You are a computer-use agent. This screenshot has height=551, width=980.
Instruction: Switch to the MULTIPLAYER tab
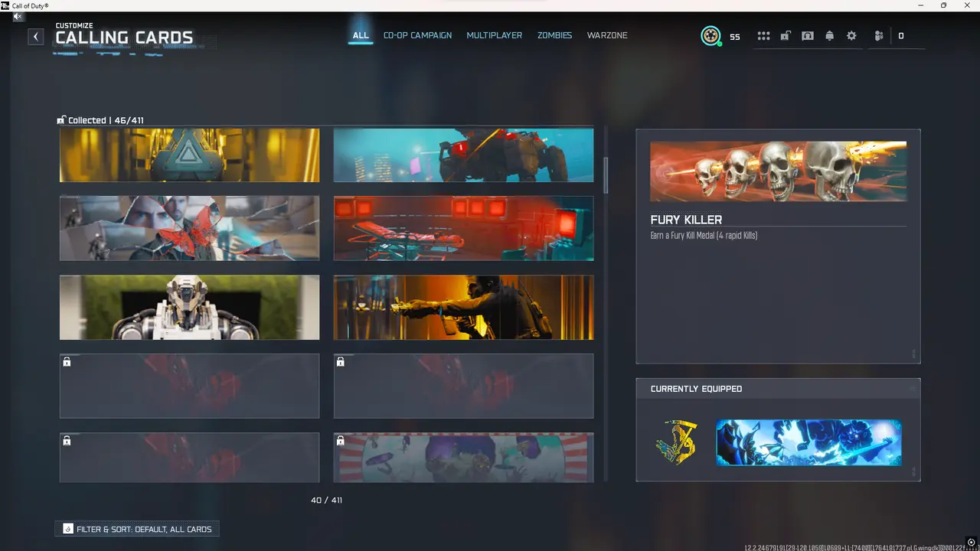[x=494, y=35]
